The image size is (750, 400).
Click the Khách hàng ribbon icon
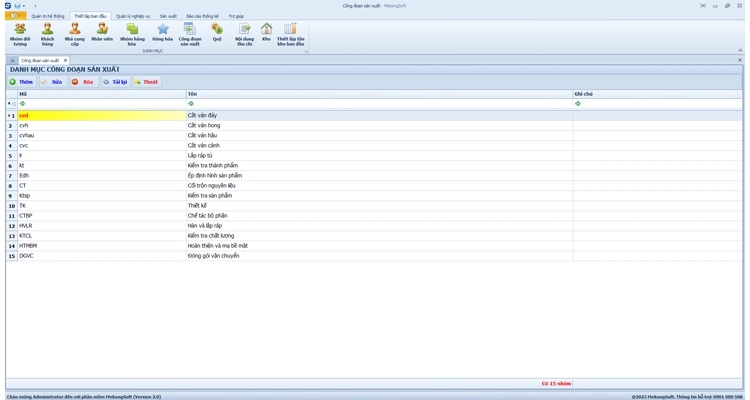[x=47, y=34]
